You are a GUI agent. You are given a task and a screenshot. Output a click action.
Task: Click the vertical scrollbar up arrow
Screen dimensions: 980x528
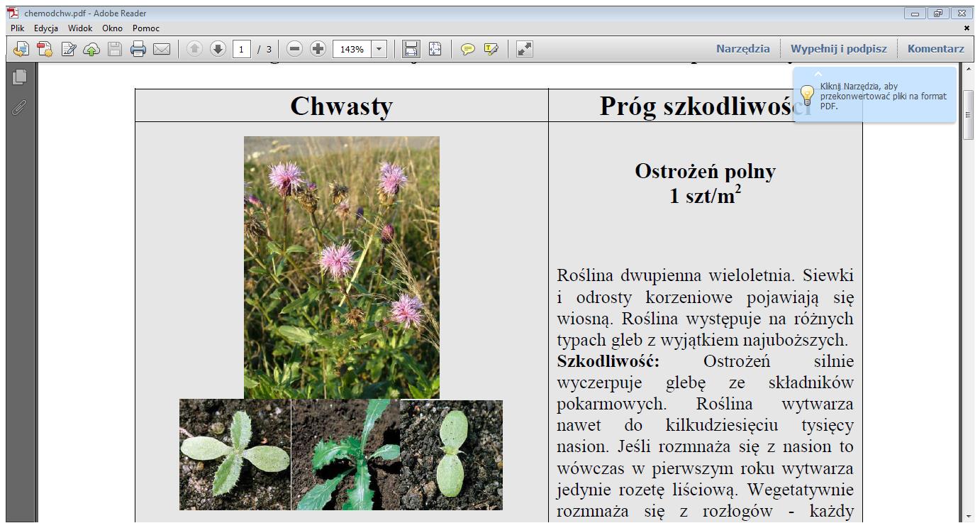[969, 69]
